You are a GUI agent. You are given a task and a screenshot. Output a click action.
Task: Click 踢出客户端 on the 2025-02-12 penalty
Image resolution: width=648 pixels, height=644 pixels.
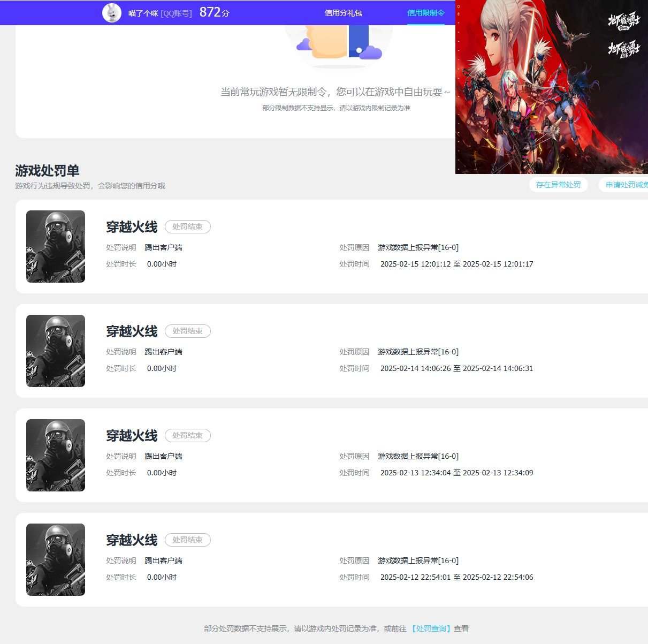[164, 560]
